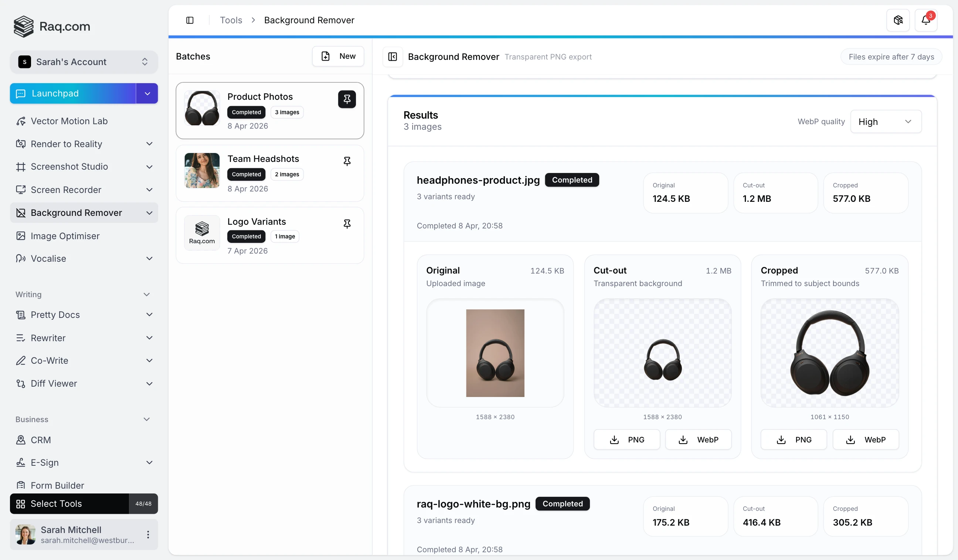Image resolution: width=958 pixels, height=560 pixels.
Task: Collapse batches panel via panel icon
Action: coord(392,57)
